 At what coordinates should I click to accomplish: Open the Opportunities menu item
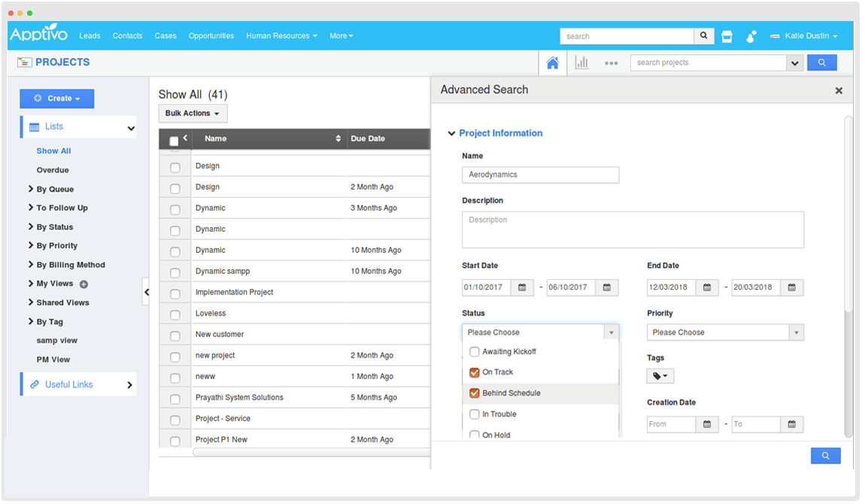pyautogui.click(x=211, y=36)
